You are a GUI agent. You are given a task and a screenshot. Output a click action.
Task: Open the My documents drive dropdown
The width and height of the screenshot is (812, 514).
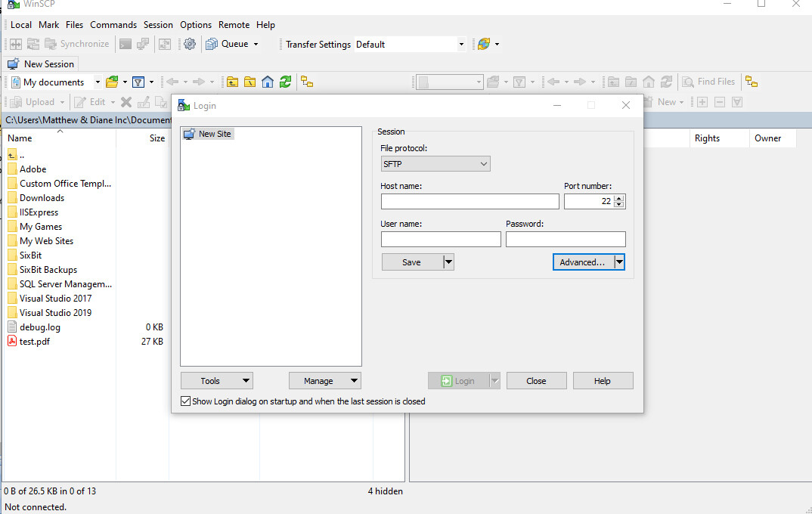(98, 82)
